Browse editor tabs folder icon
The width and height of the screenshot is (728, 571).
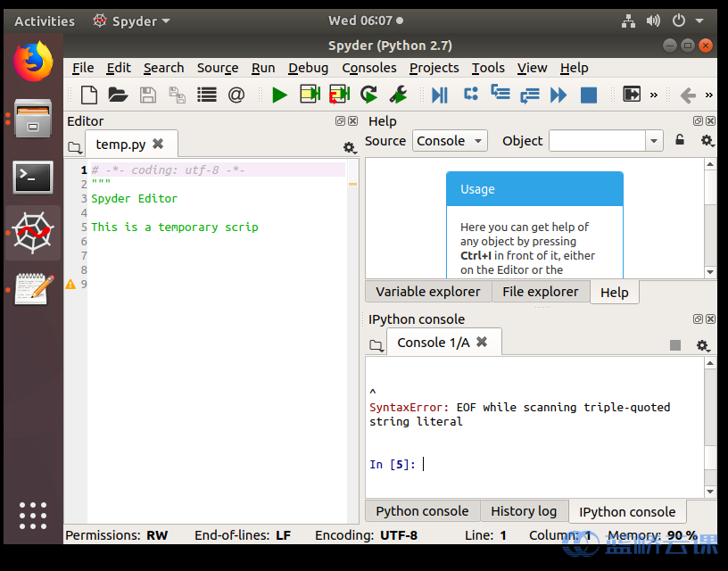click(75, 148)
